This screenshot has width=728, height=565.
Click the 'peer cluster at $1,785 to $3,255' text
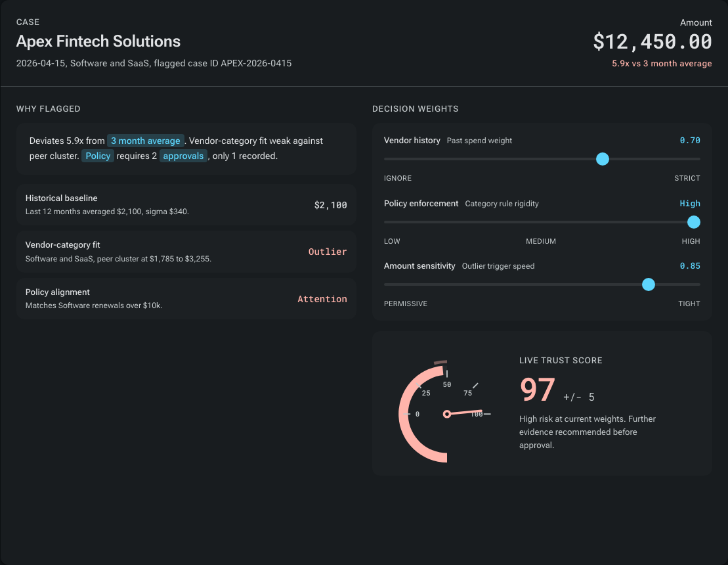coord(154,259)
